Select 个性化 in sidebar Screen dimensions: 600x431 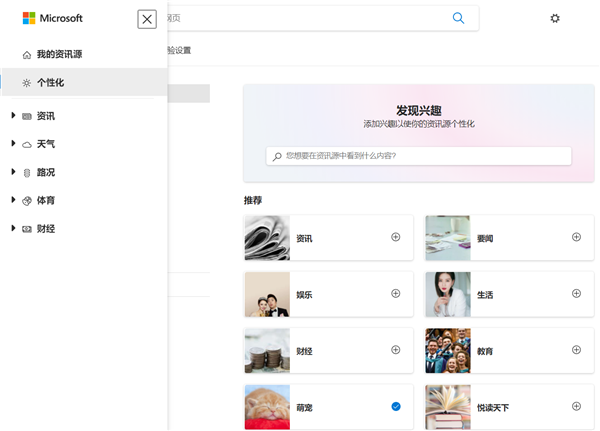coord(50,83)
